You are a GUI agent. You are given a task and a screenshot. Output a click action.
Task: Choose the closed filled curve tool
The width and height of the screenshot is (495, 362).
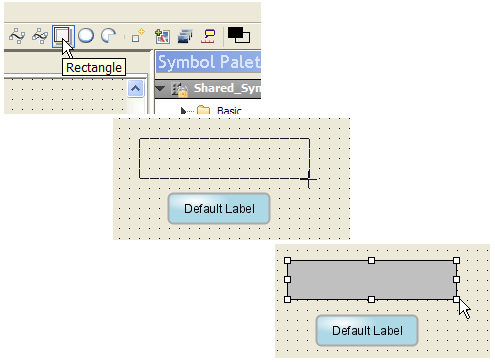pos(40,36)
